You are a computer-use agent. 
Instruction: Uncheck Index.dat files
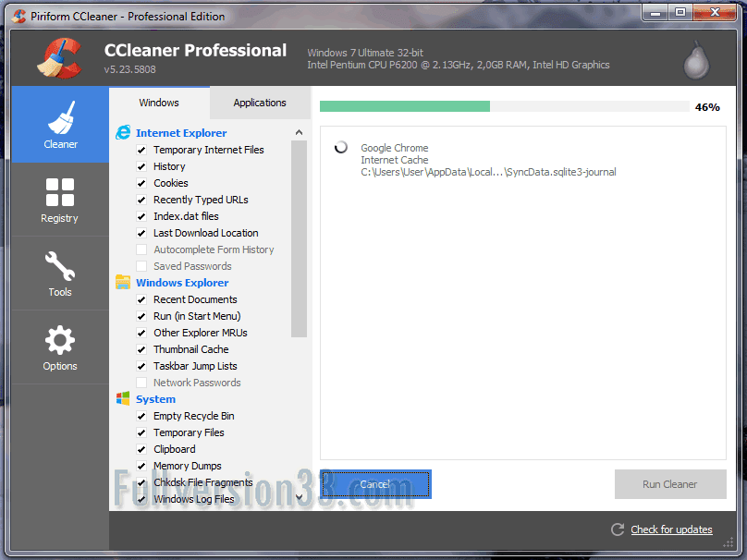[141, 216]
